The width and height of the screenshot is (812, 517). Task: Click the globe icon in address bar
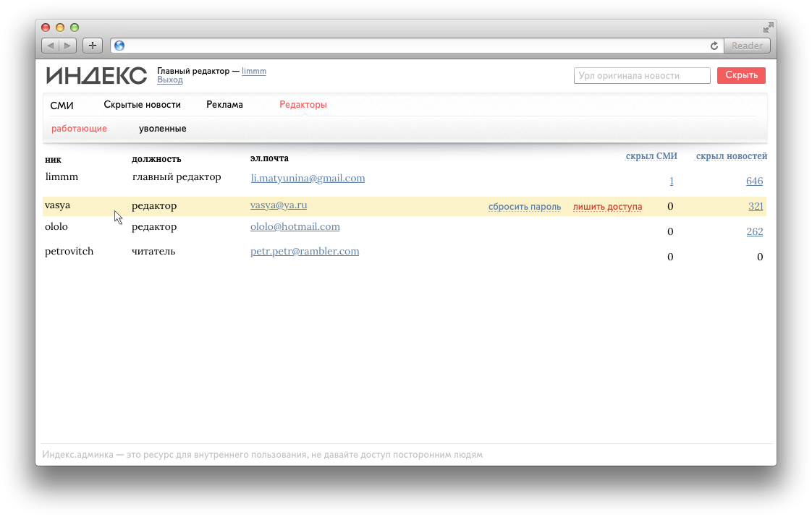[x=119, y=46]
